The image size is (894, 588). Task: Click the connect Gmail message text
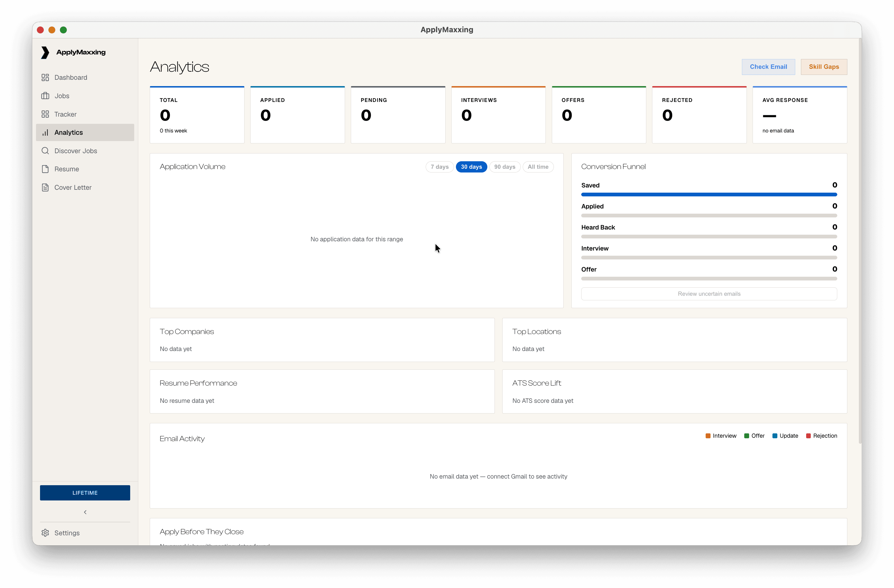coord(498,477)
